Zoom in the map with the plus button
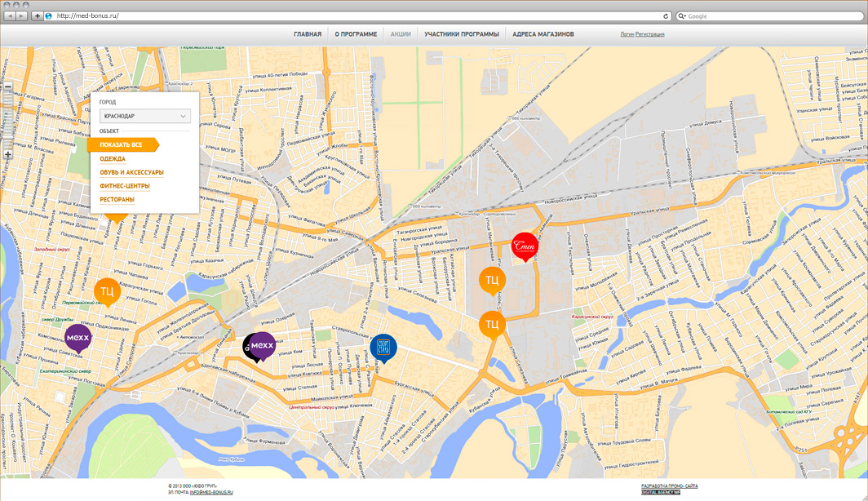Viewport: 868px width, 501px height. (8, 154)
